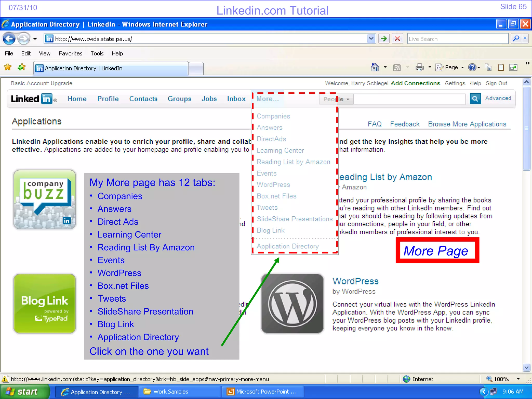The height and width of the screenshot is (399, 532).
Task: Open the recent pages dropdown arrow
Action: coord(35,39)
